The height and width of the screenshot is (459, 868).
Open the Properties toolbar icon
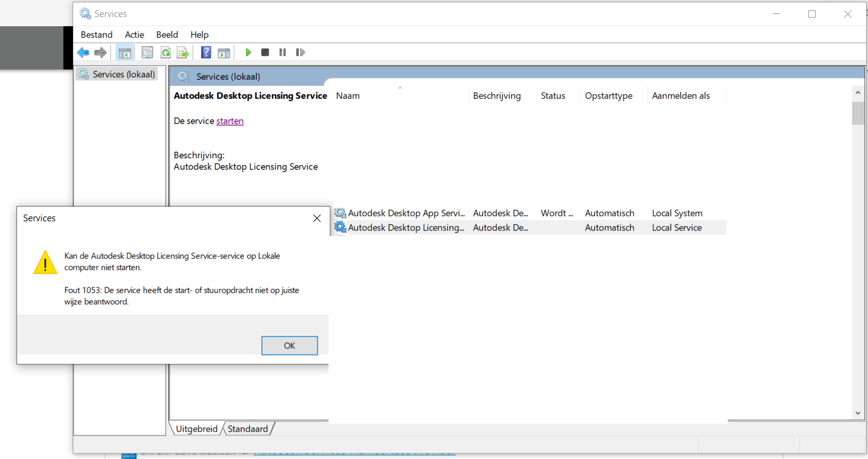tap(147, 52)
